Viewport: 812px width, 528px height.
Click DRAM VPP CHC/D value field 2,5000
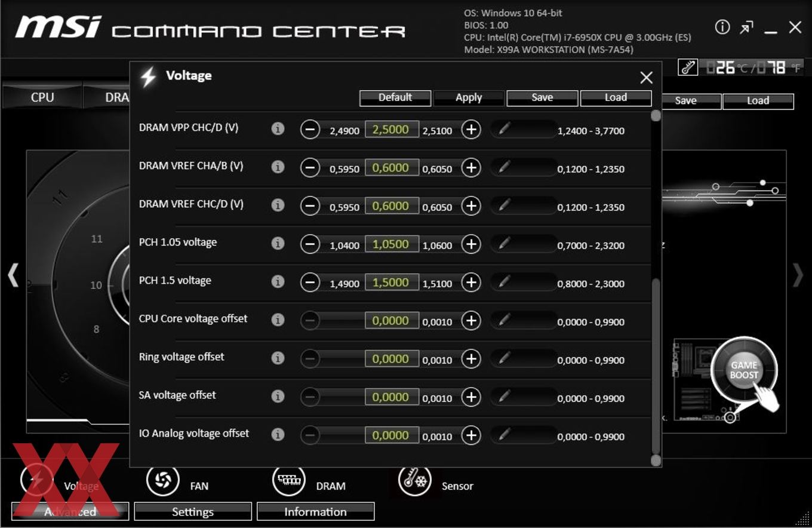tap(392, 130)
